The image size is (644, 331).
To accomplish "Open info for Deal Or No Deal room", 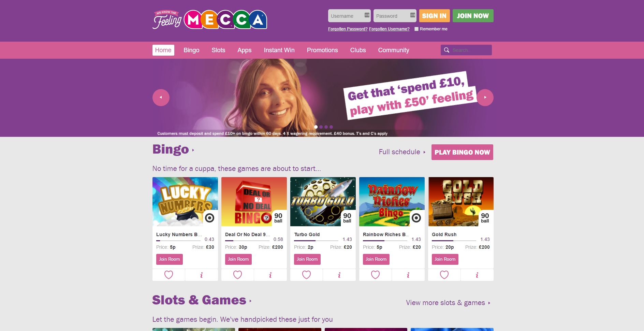I will [270, 275].
